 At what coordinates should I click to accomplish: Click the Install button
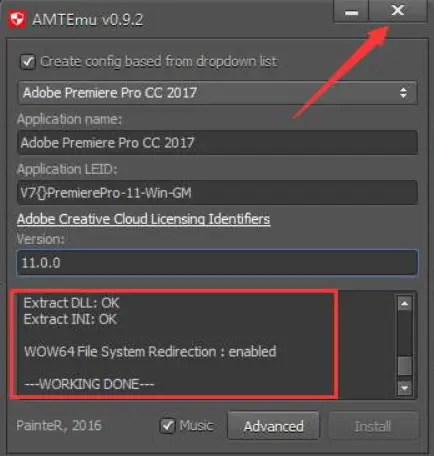pyautogui.click(x=373, y=426)
